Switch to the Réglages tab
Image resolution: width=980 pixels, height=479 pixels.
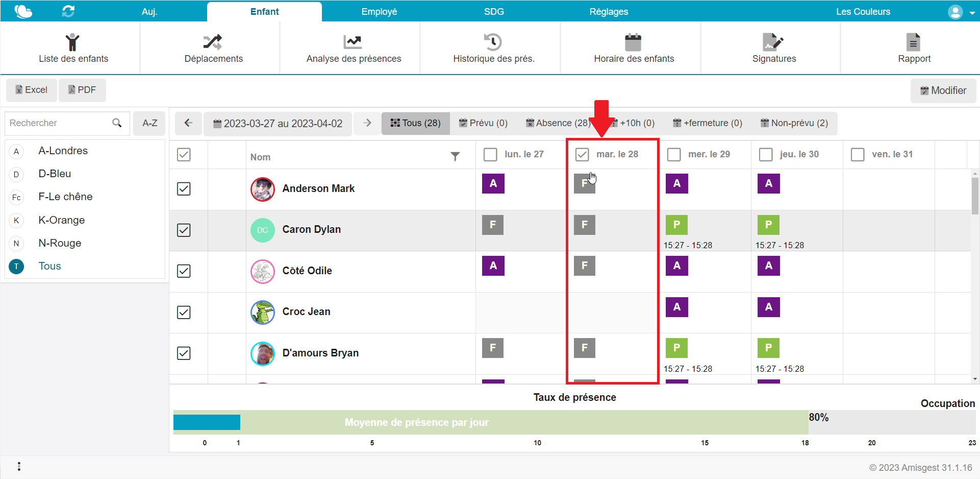coord(609,12)
